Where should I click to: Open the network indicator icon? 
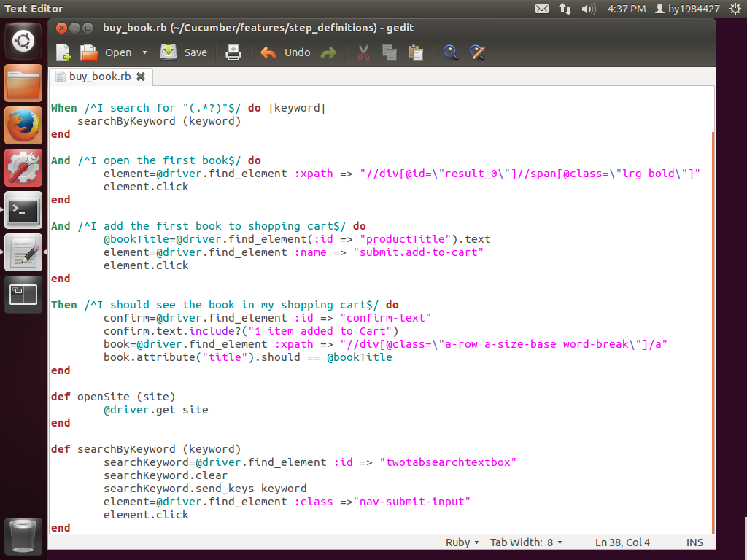point(565,9)
